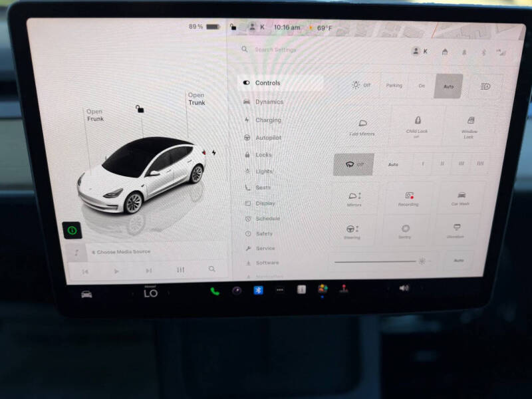
Task: Expand the app launcher in the bottom bar
Action: (x=280, y=291)
